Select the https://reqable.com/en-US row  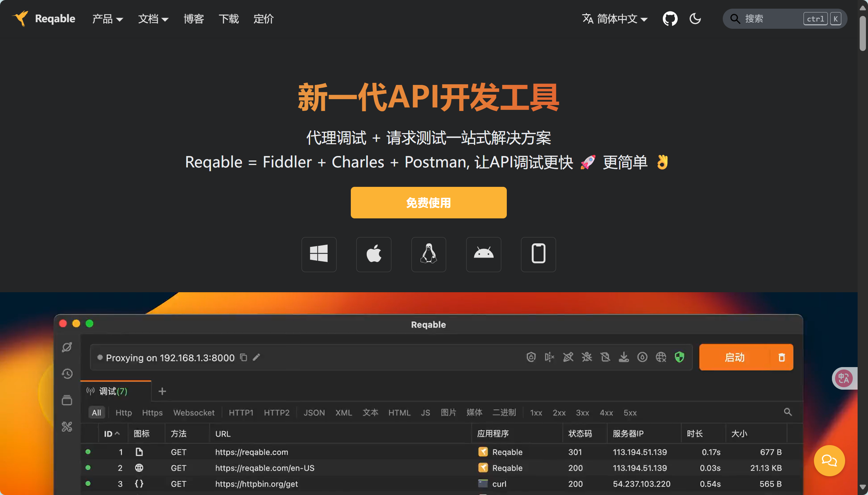point(442,468)
